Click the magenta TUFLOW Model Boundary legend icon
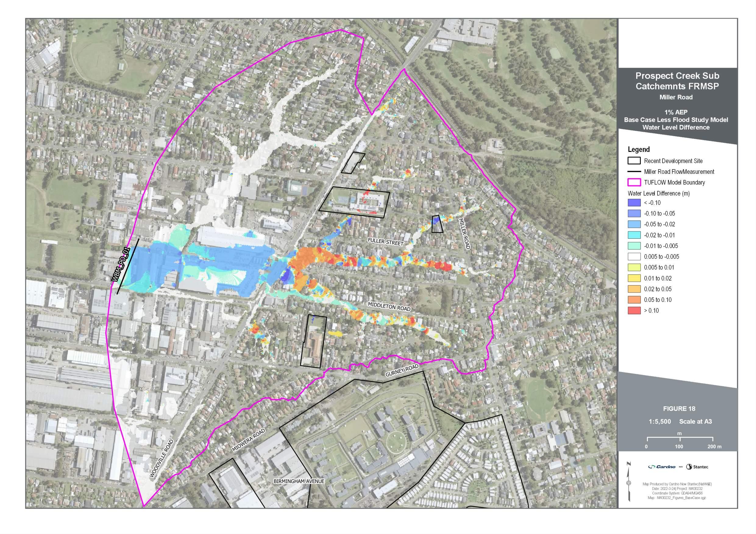Screen dimensions: 756x534 point(634,182)
